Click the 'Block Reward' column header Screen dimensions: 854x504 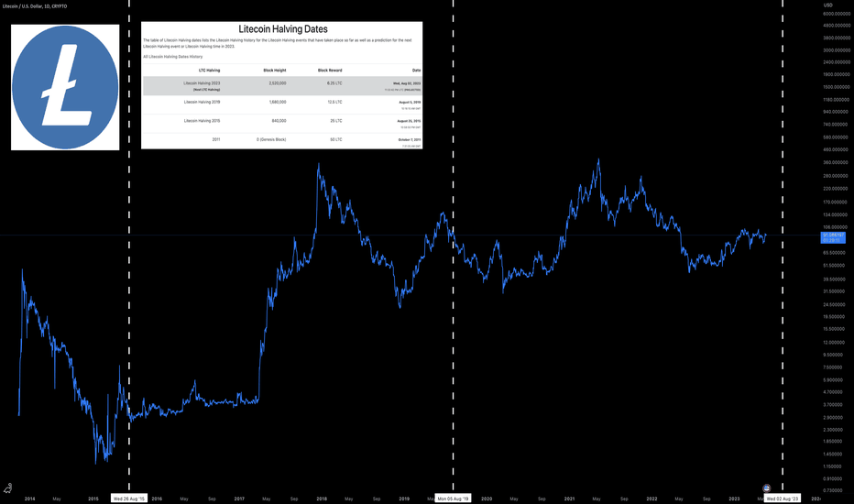[330, 71]
